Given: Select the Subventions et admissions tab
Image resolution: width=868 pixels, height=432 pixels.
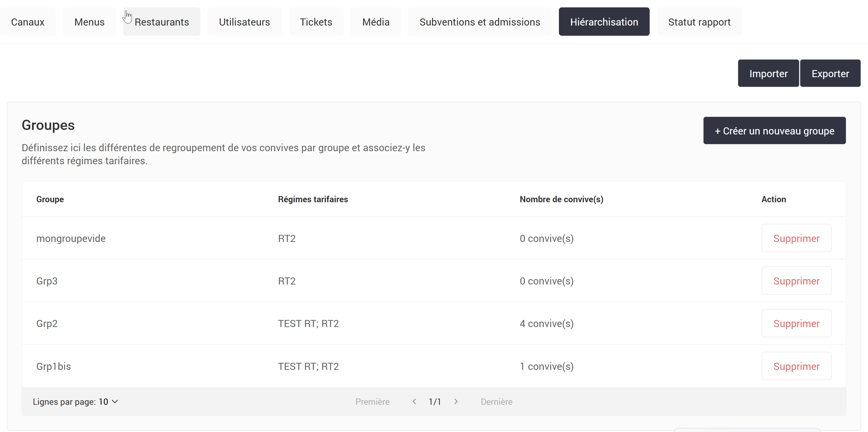Looking at the screenshot, I should click(480, 22).
